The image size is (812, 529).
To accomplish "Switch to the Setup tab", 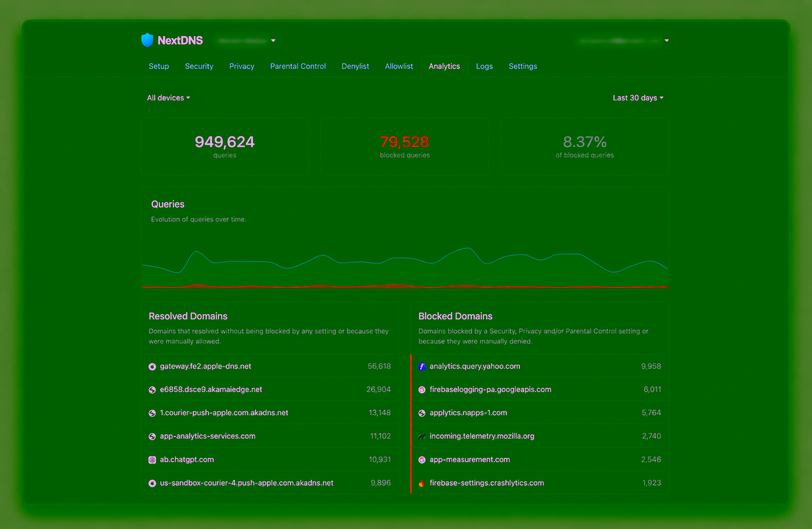I will click(159, 66).
